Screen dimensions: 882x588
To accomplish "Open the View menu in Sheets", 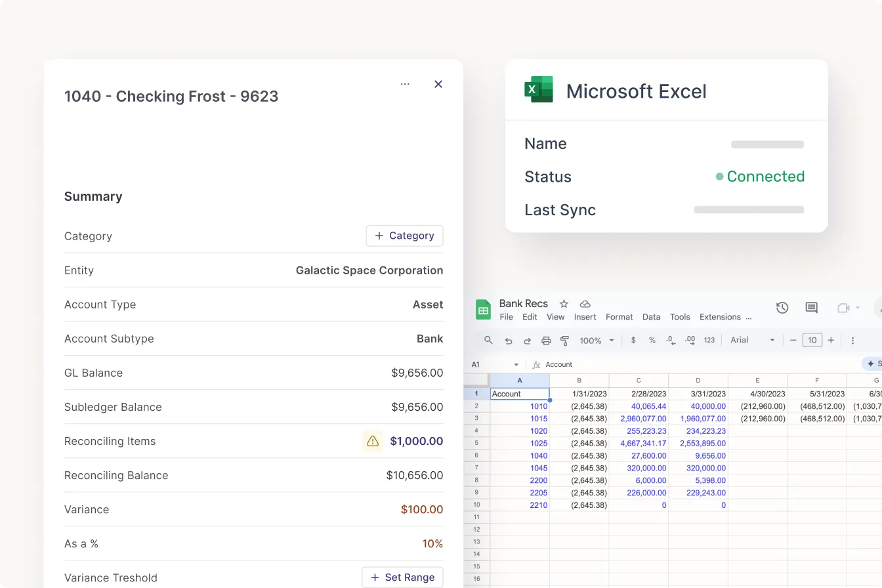I will coord(556,317).
